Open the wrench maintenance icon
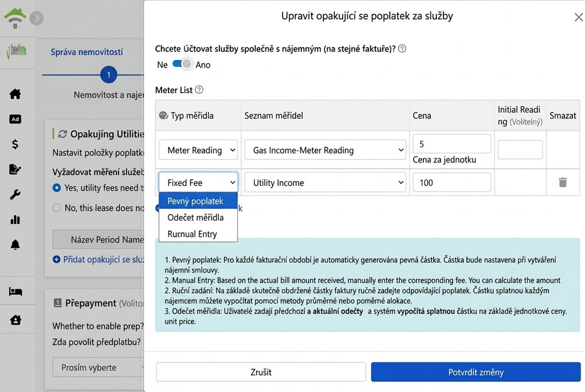 (15, 194)
